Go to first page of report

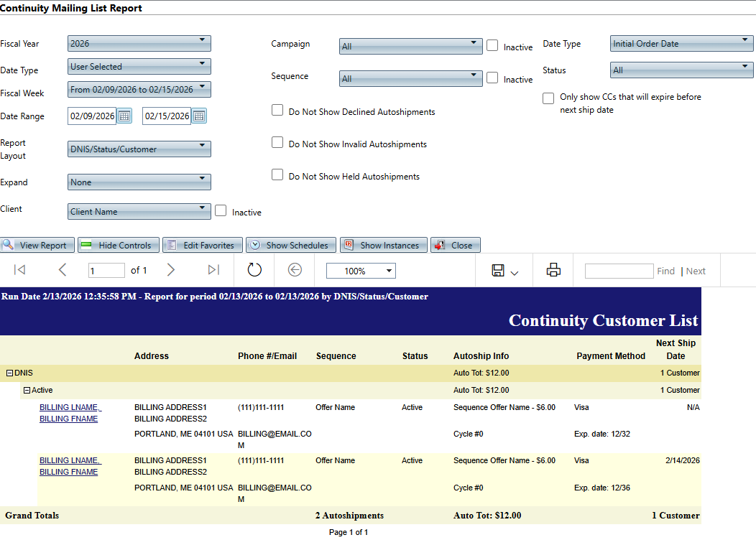click(20, 270)
